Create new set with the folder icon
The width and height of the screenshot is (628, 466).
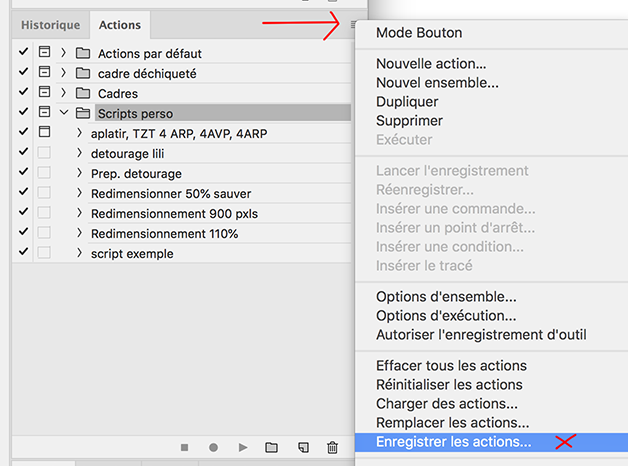pos(272,447)
